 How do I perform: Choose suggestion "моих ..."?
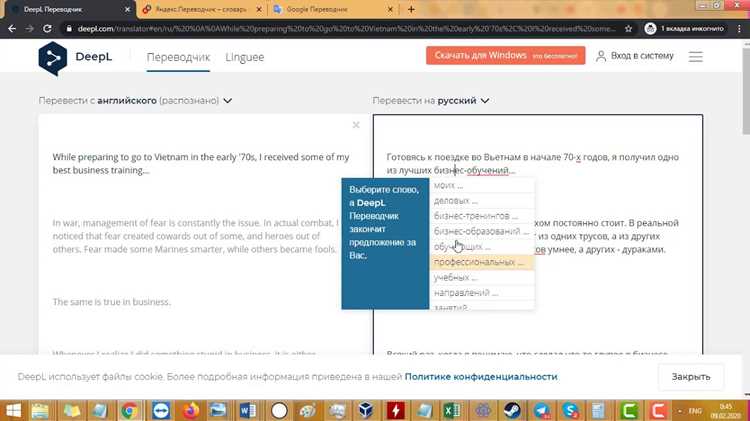482,185
